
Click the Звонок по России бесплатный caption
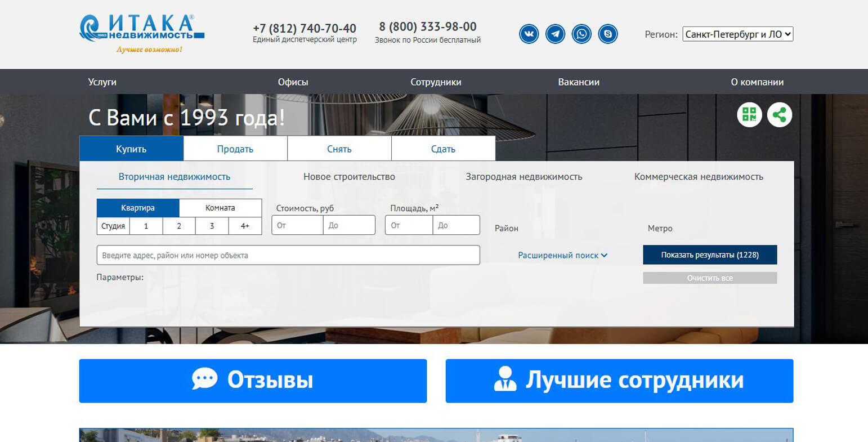(x=428, y=40)
